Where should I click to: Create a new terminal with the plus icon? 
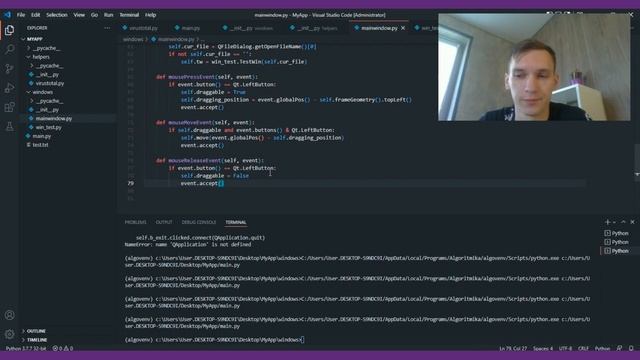coord(607,222)
